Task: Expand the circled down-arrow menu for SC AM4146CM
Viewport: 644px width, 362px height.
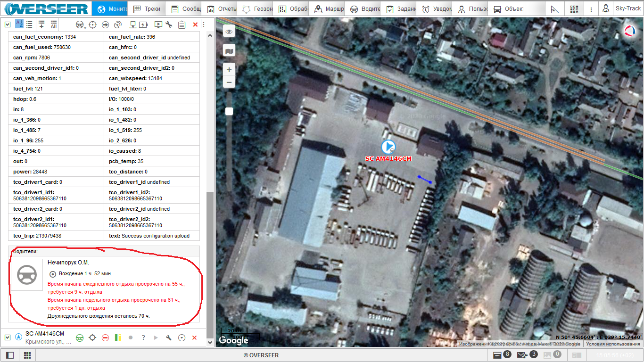Action: coord(182,337)
